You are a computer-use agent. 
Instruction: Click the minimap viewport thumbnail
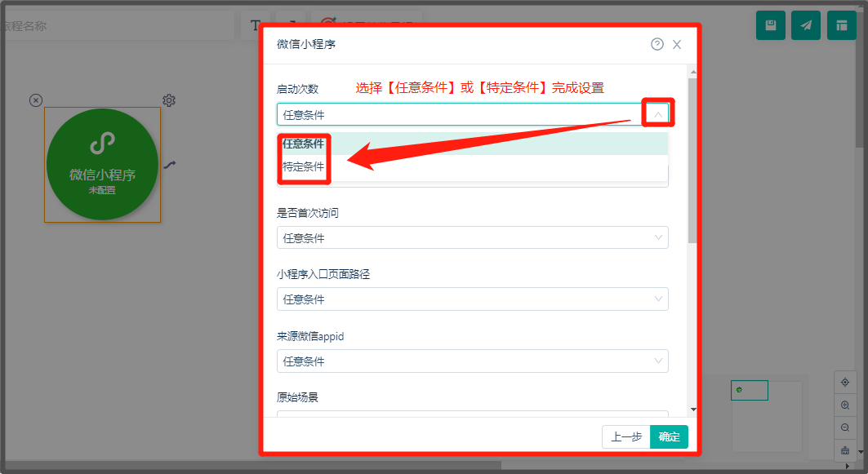(750, 391)
